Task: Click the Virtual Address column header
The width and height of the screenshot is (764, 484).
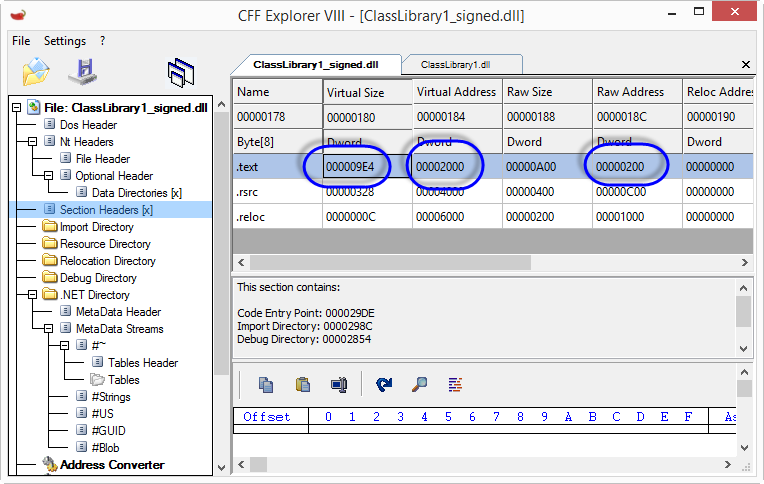Action: click(x=458, y=92)
